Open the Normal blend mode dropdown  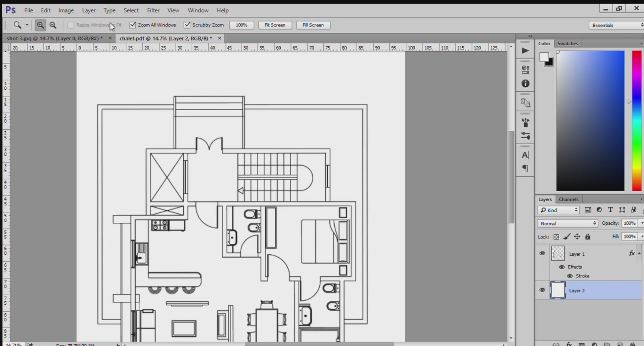568,224
